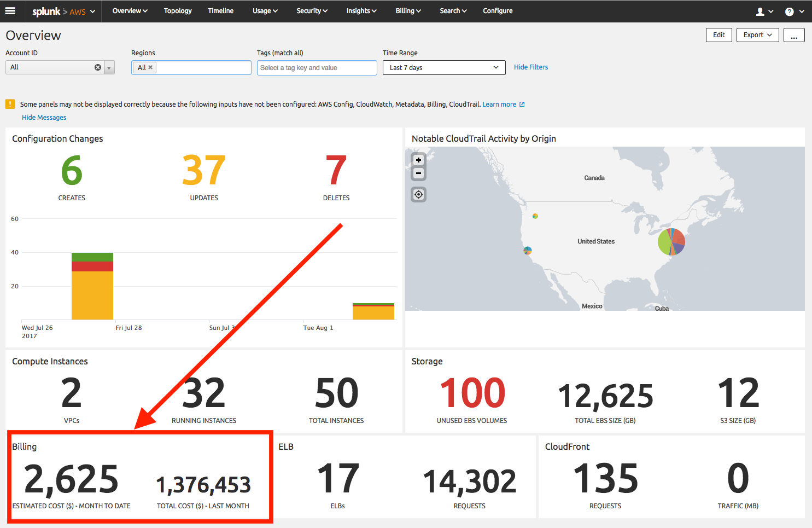Click the yellow bar for Aug 2
This screenshot has width=812, height=528.
(x=373, y=313)
